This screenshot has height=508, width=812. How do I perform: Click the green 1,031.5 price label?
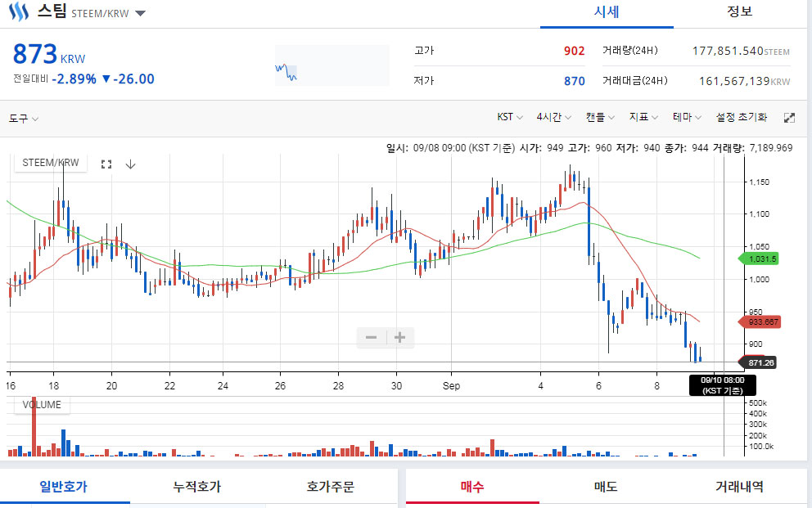[x=759, y=258]
